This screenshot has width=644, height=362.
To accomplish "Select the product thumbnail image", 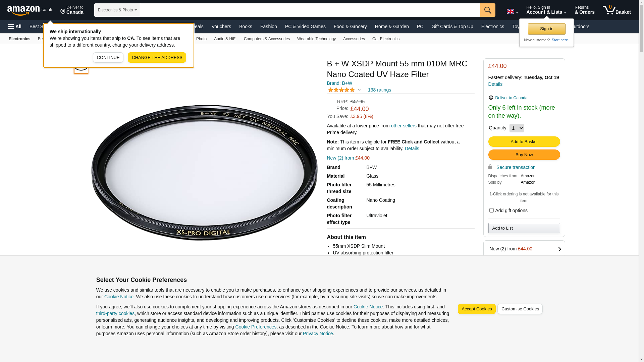I will (x=81, y=67).
